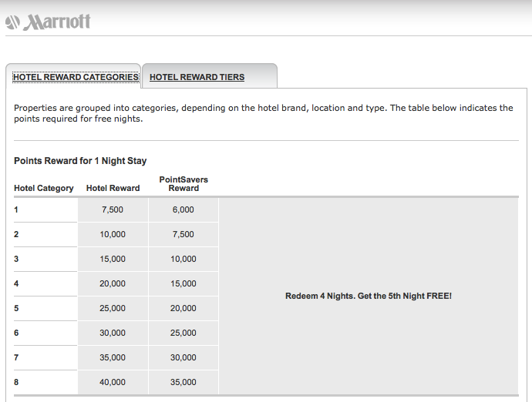Click the PointSavers Reward column header

(x=184, y=184)
